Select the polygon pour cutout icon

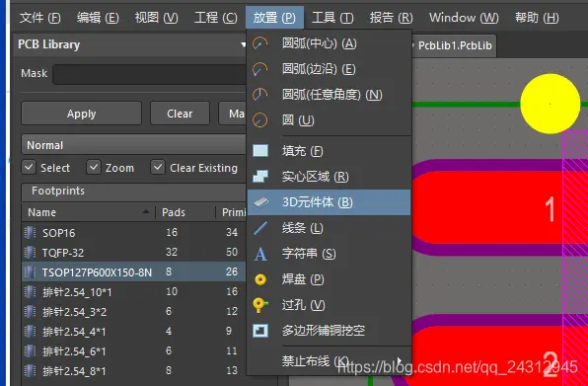tap(260, 331)
